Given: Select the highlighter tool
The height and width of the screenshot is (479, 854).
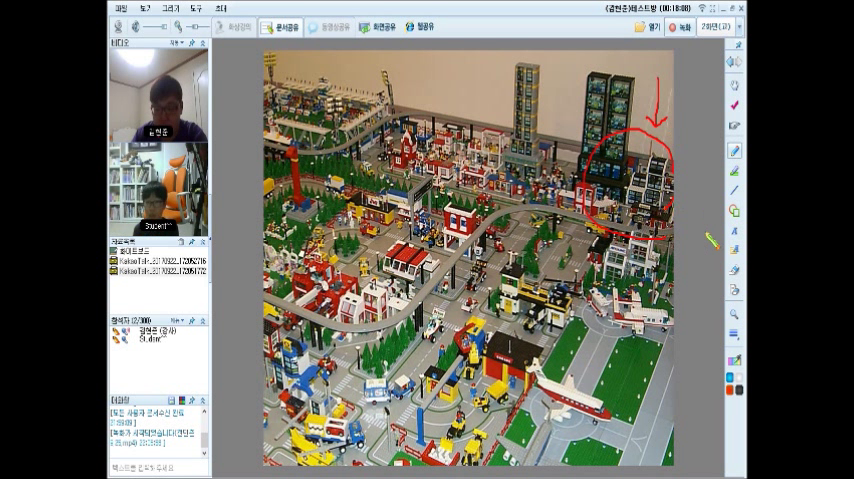Looking at the screenshot, I should tap(734, 171).
